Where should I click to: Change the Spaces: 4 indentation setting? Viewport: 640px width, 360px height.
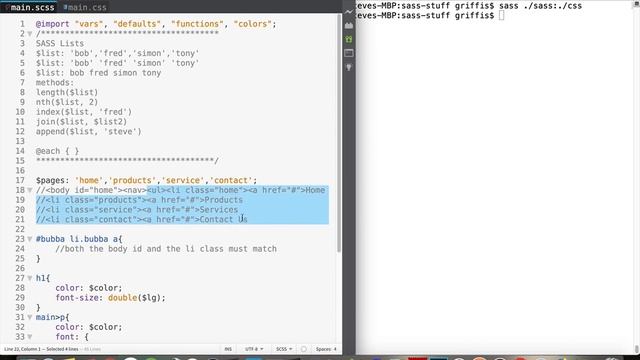(326, 349)
